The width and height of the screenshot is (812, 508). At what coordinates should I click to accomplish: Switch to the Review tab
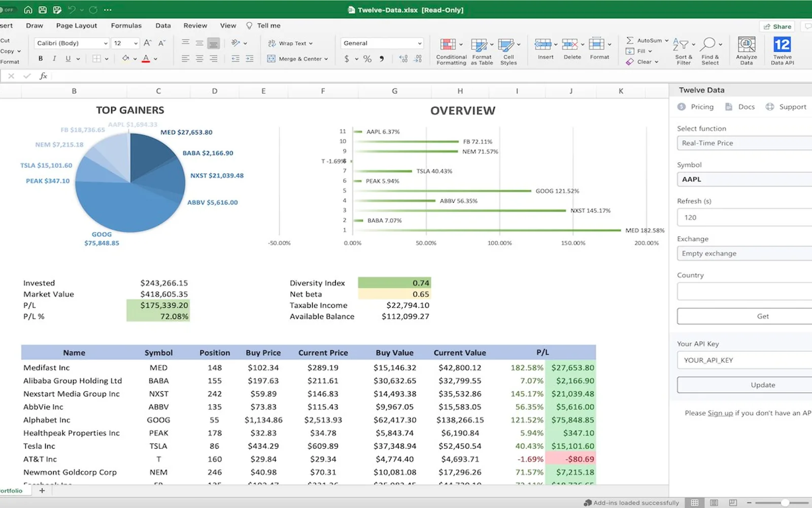(195, 25)
